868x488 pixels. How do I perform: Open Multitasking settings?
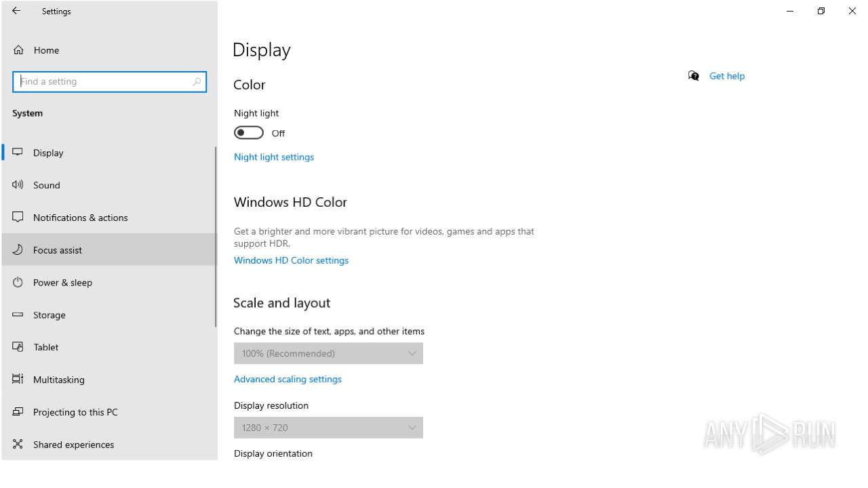(108, 380)
